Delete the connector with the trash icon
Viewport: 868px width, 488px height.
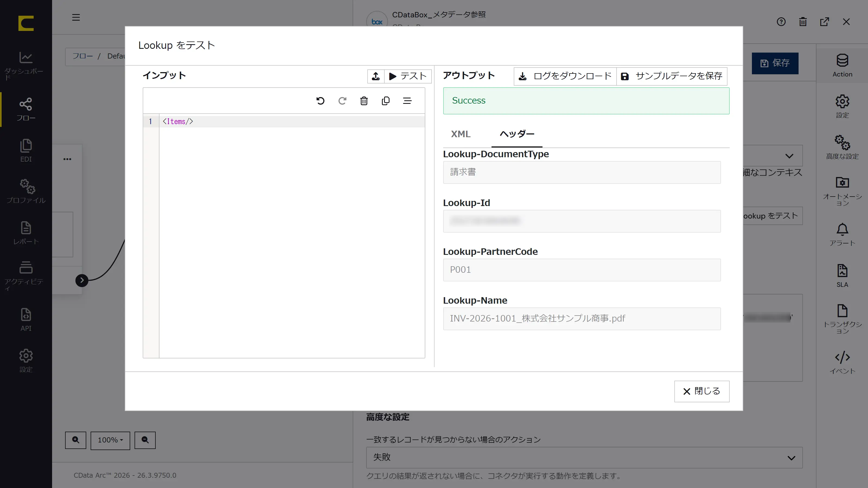coord(803,22)
